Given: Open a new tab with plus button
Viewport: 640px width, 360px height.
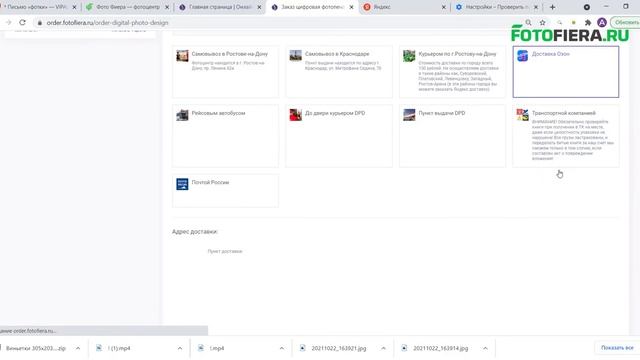Looking at the screenshot, I should click(x=552, y=7).
